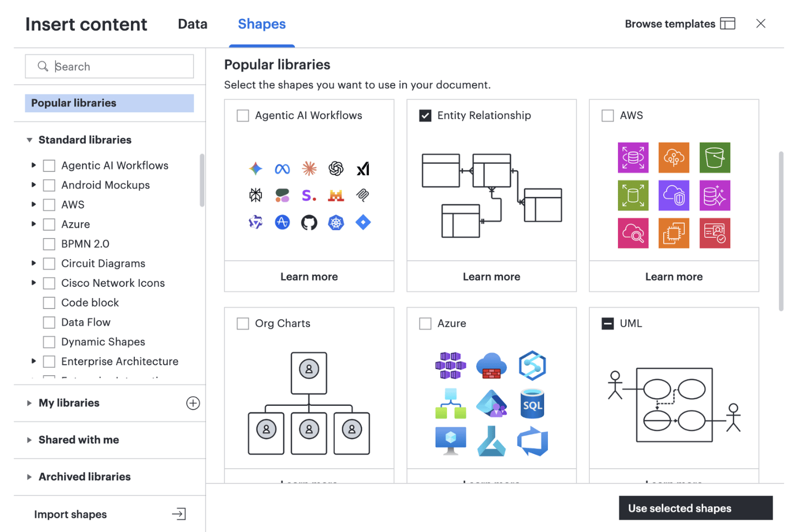Click the sidebar libraries list scrollbar

pyautogui.click(x=202, y=181)
